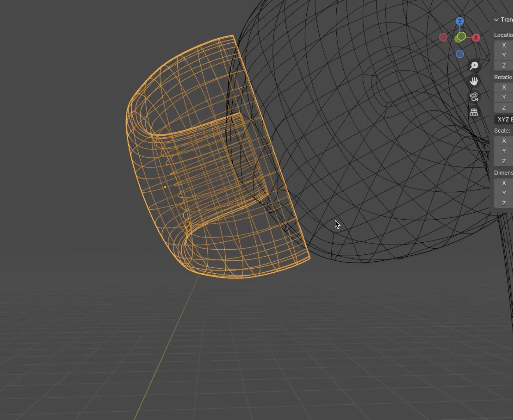Collapse the Transform panel chevron

(496, 20)
